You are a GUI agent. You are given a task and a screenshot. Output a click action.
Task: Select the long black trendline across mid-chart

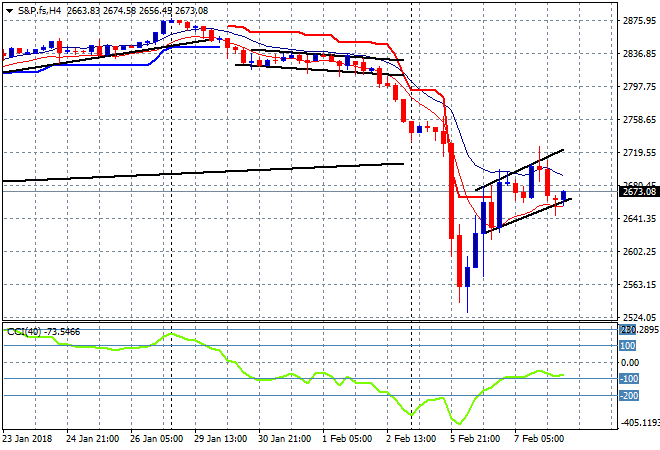pyautogui.click(x=202, y=173)
